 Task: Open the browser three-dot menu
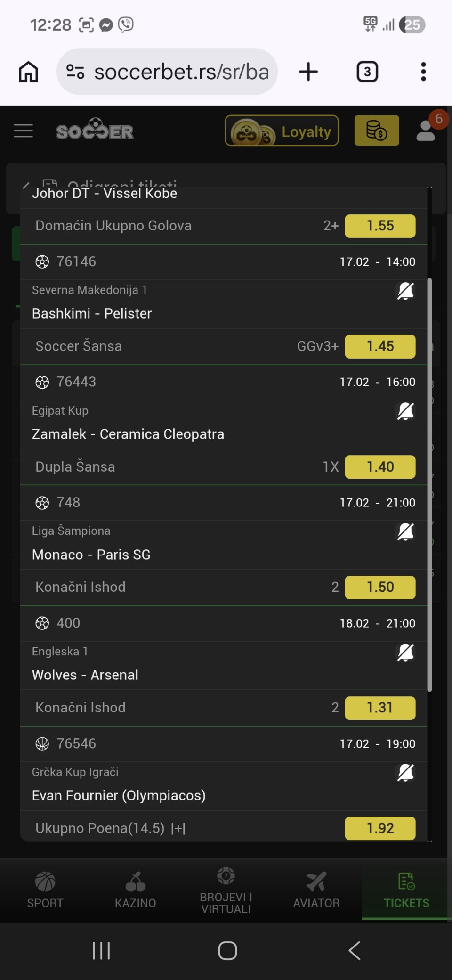point(423,72)
